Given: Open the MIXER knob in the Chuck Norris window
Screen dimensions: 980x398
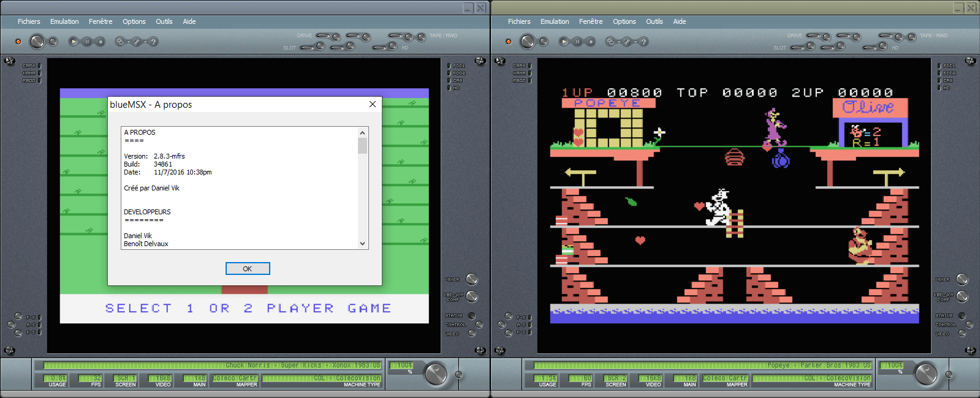Looking at the screenshot, I should tap(472, 279).
